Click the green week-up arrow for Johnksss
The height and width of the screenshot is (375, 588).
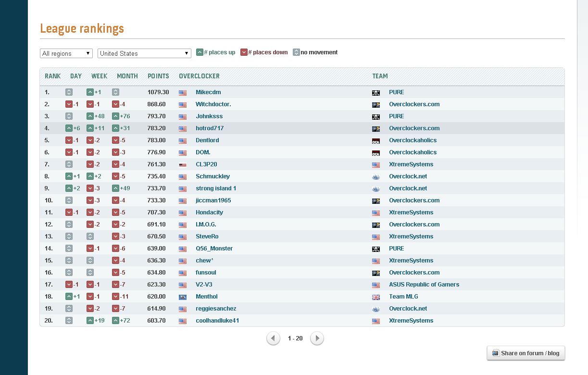90,116
